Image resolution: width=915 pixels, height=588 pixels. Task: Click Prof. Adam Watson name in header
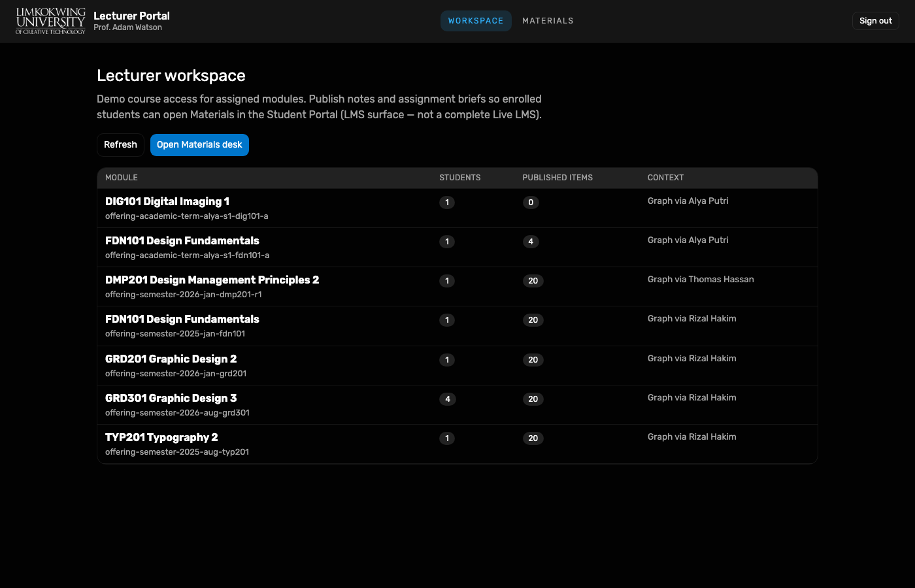[x=127, y=27]
